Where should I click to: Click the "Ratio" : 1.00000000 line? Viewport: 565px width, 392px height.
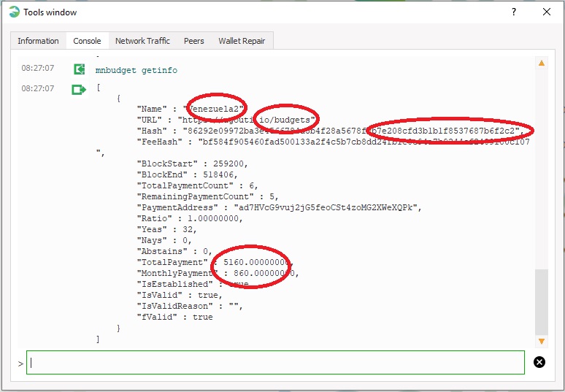click(x=190, y=218)
